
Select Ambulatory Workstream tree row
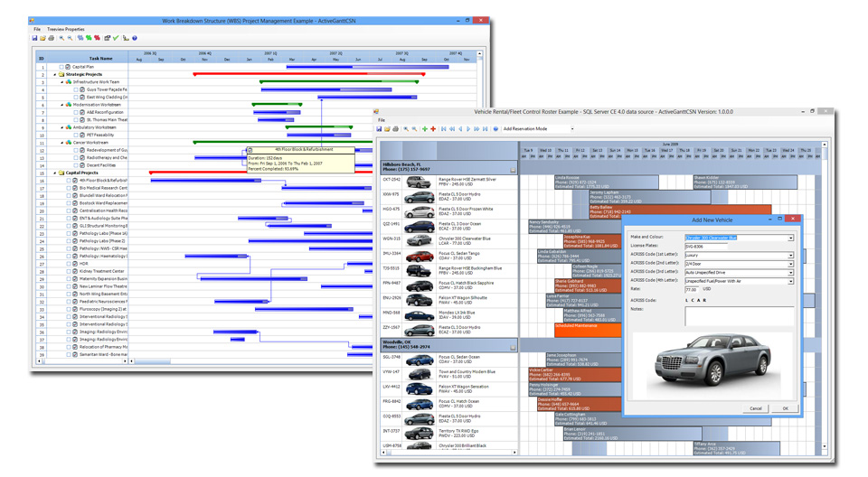[95, 127]
